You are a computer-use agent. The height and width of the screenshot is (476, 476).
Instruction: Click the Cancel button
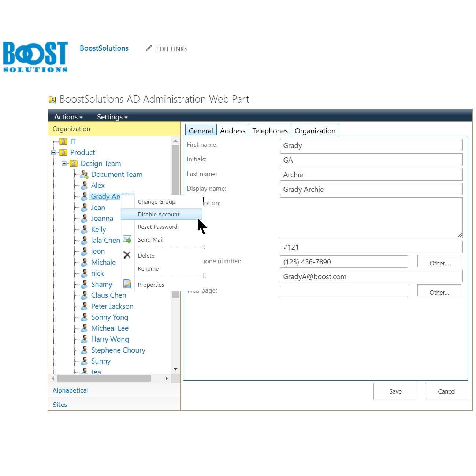[447, 391]
